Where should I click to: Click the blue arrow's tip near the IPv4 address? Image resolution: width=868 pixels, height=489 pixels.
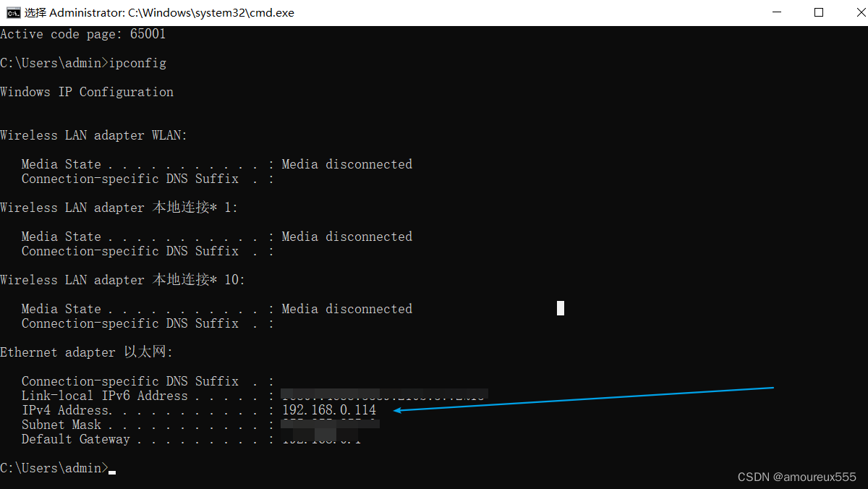(397, 411)
